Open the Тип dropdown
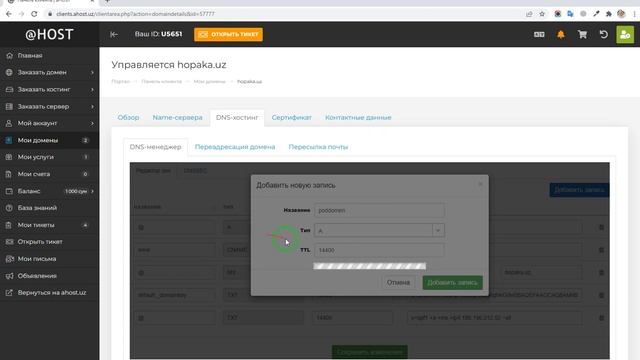Screen dimensions: 640x360 pyautogui.click(x=379, y=231)
